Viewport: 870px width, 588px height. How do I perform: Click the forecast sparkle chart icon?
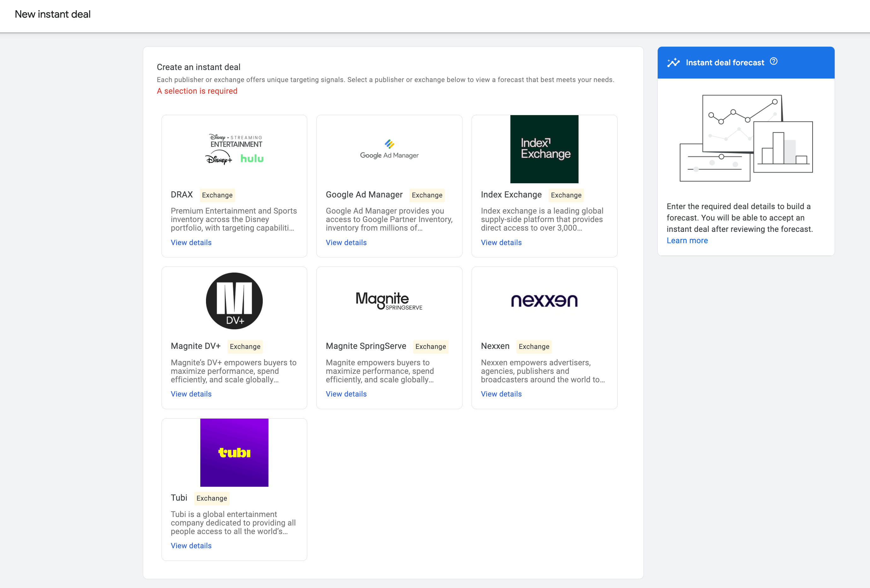673,62
